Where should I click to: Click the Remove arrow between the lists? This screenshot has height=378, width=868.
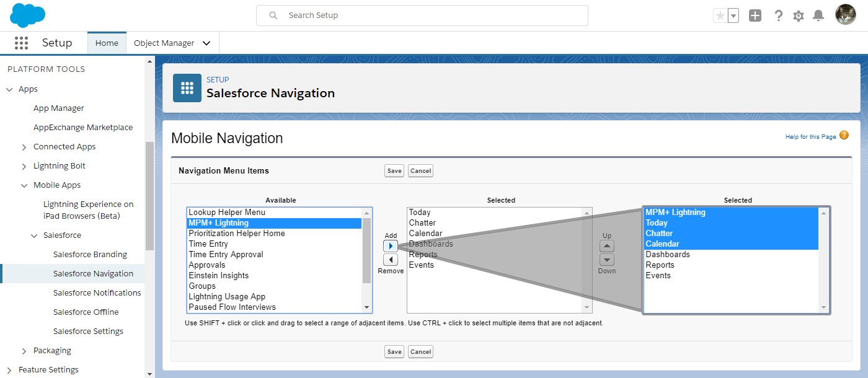pos(391,259)
